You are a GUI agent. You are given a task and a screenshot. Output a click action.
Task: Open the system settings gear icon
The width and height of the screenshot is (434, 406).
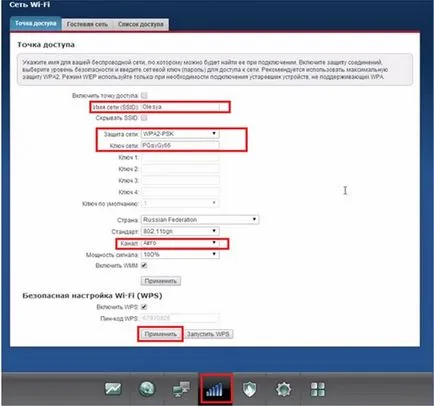click(284, 389)
